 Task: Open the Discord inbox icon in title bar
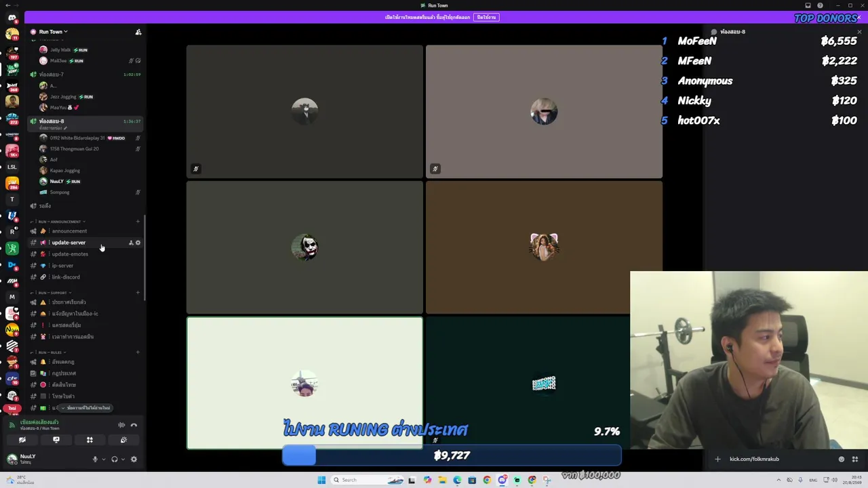coord(808,5)
